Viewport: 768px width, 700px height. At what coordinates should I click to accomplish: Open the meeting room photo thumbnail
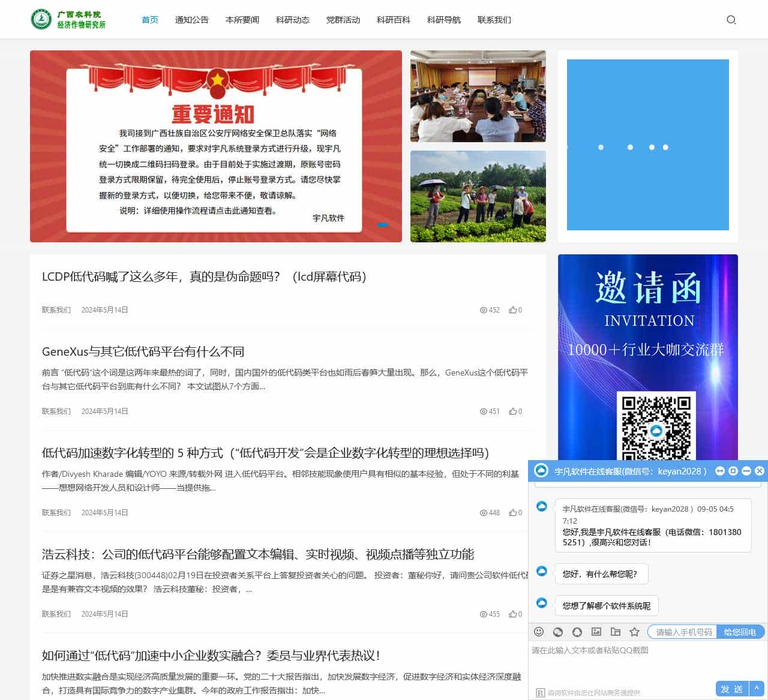(478, 96)
